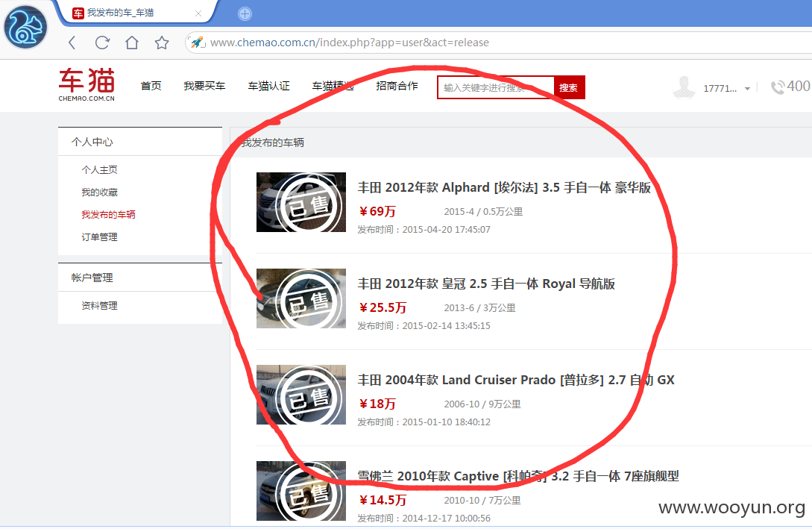The width and height of the screenshot is (812, 529).
Task: Click the 个人中心 sidebar heading
Action: click(x=92, y=142)
